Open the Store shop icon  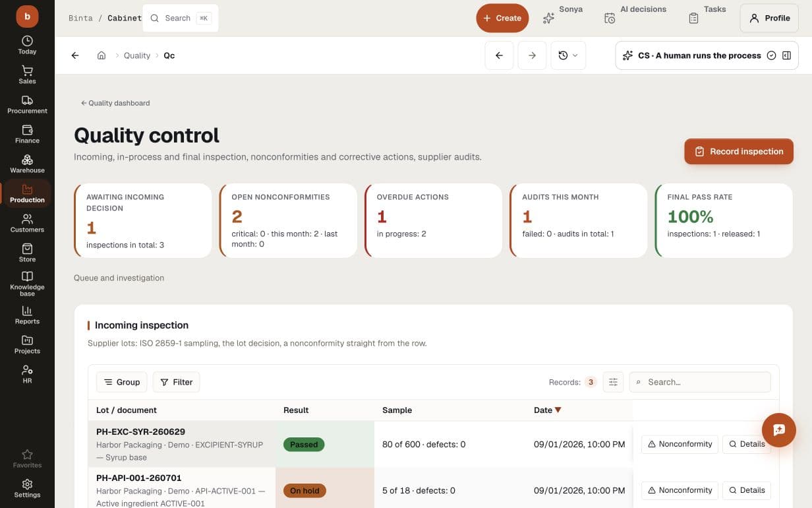(x=27, y=249)
